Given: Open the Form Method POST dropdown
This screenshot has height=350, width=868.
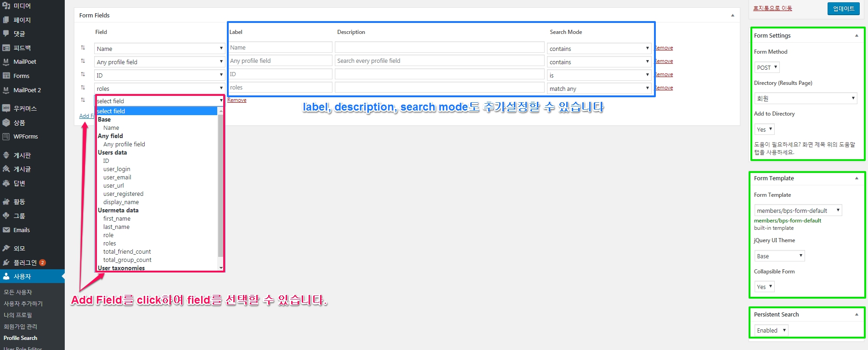Looking at the screenshot, I should 767,67.
